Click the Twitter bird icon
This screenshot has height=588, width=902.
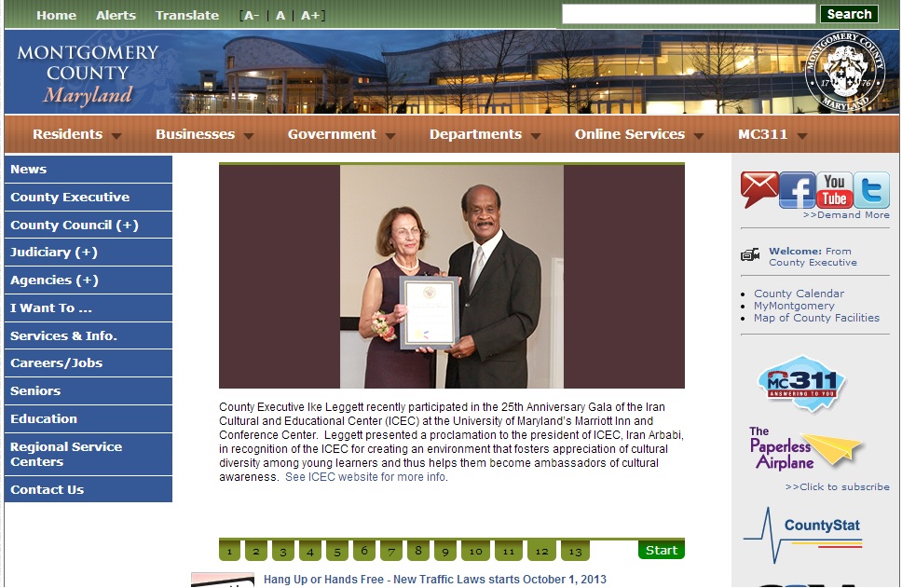871,190
